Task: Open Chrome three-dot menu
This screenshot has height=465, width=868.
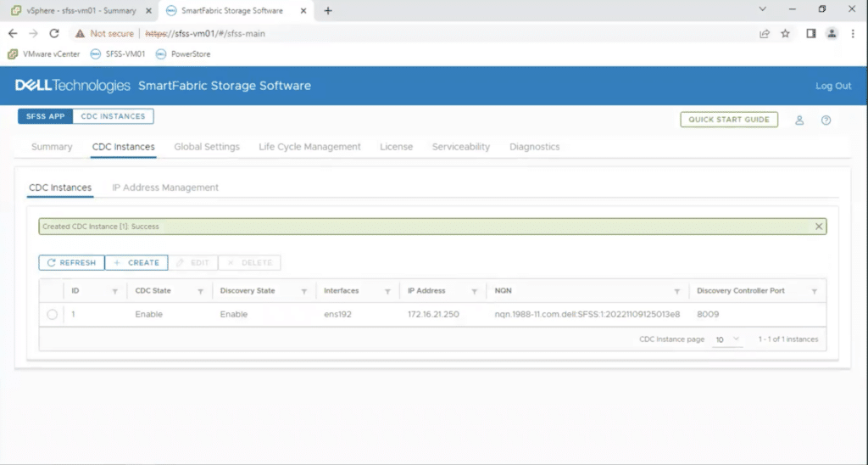Action: click(x=853, y=34)
